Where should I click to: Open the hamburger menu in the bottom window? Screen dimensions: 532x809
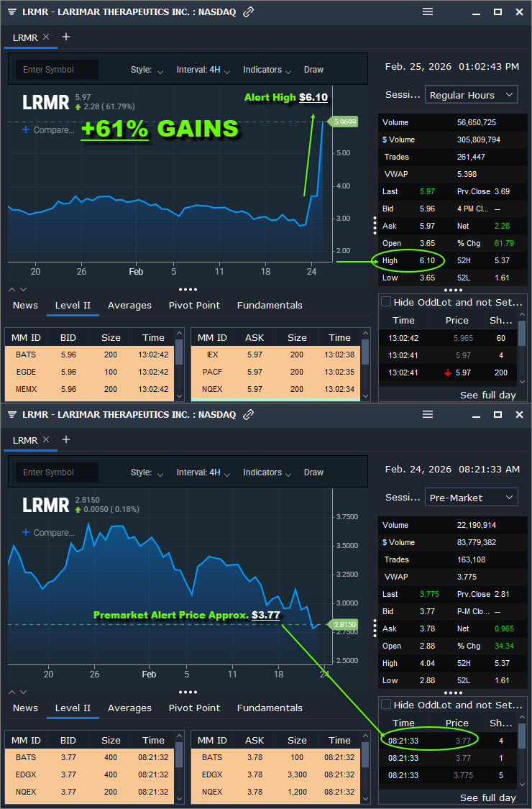428,415
